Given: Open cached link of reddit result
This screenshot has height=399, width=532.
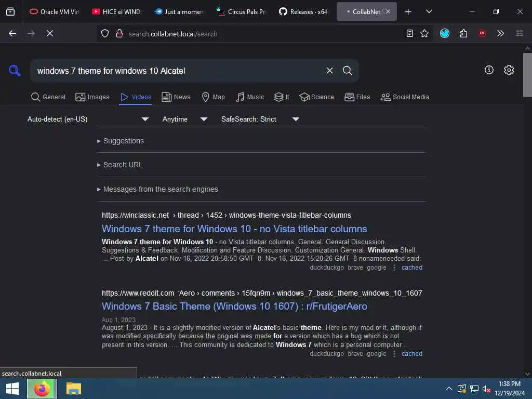Looking at the screenshot, I should [412, 353].
